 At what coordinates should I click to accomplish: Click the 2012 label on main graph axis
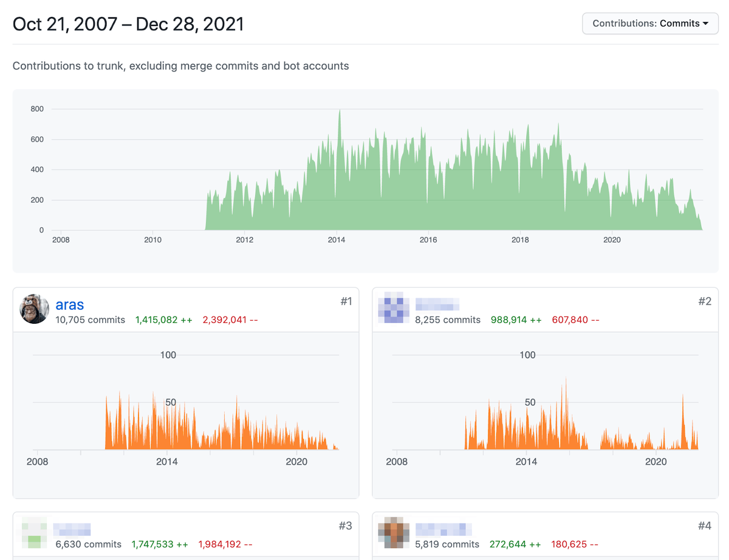click(x=244, y=240)
